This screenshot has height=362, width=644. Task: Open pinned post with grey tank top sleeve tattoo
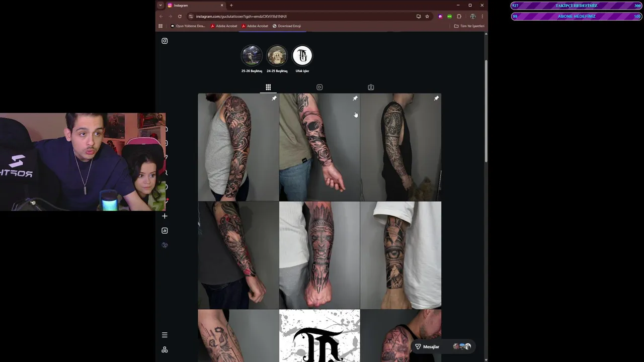tap(238, 147)
